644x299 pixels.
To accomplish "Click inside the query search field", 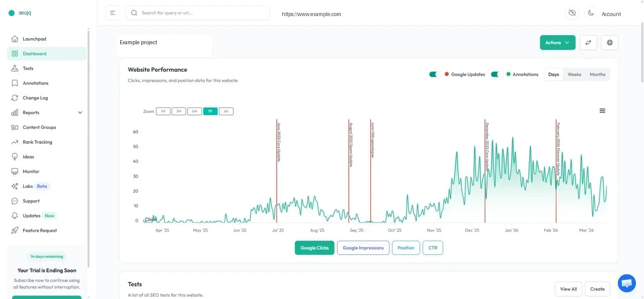I will (x=197, y=13).
